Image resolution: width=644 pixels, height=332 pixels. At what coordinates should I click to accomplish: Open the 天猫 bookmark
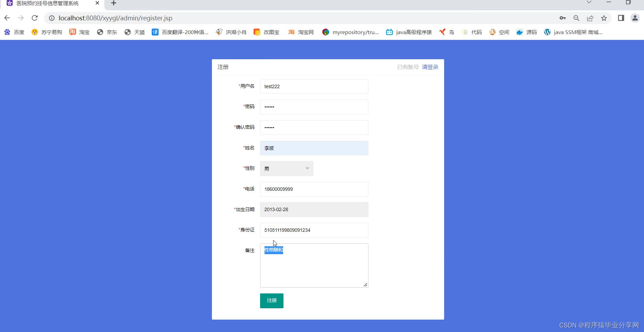point(135,32)
